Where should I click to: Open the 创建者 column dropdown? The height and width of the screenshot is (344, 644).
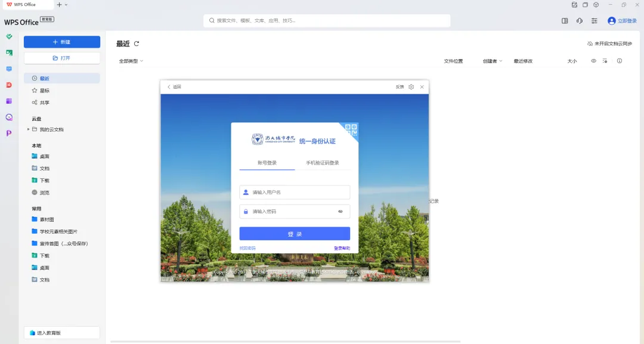point(493,61)
